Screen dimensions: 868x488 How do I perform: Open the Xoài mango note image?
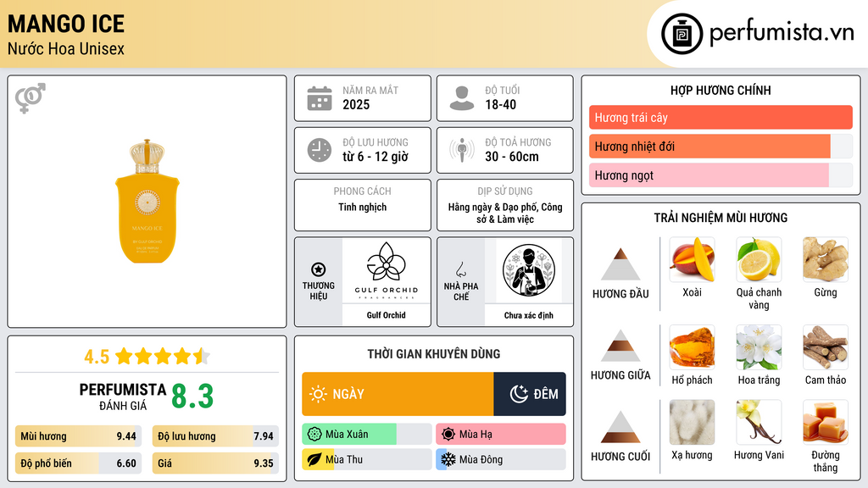[x=692, y=259]
